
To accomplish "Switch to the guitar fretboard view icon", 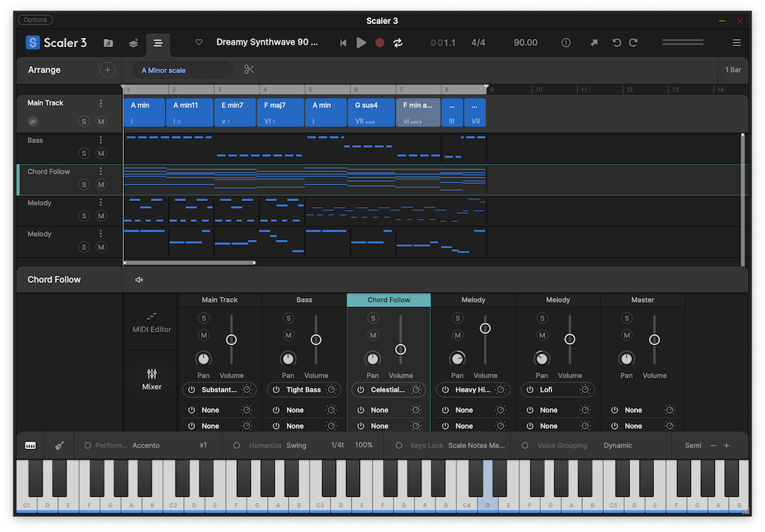I will click(x=60, y=445).
